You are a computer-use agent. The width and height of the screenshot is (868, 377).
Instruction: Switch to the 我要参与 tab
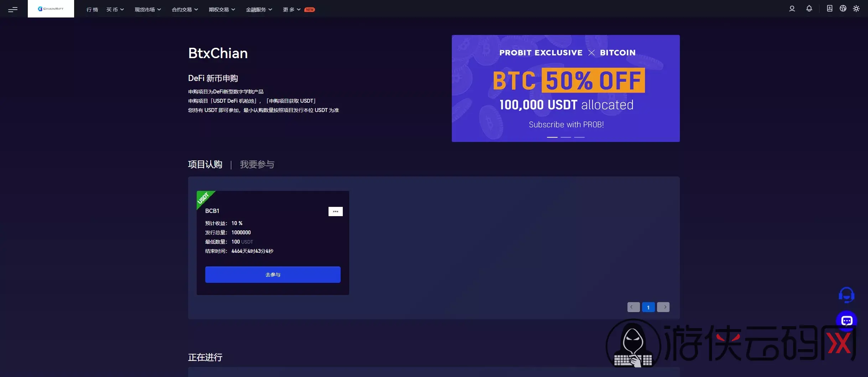tap(257, 164)
